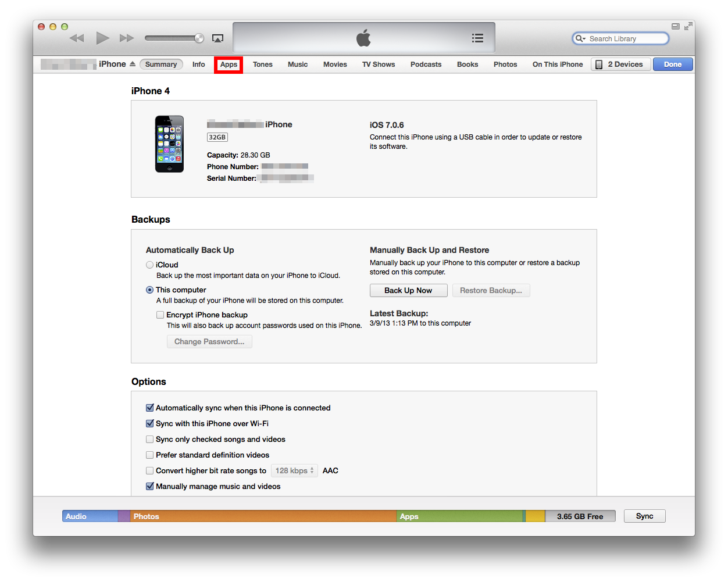Screen dimensions: 728x582
Task: Click the AirPlay icon
Action: coord(217,37)
